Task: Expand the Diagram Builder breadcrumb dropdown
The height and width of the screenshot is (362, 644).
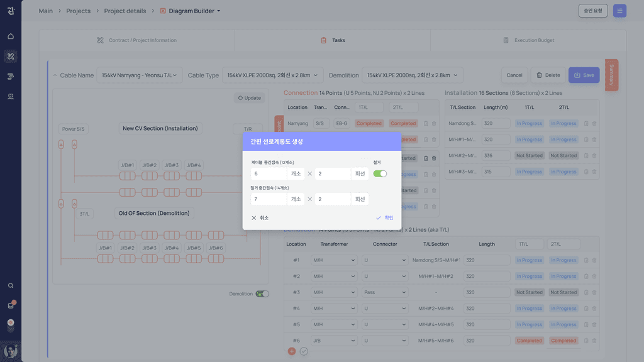Action: click(218, 11)
